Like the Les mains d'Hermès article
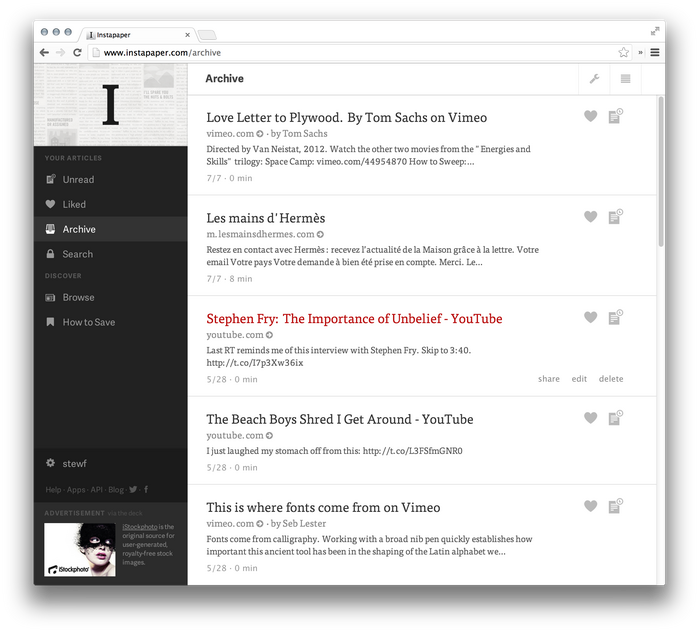The width and height of the screenshot is (699, 632). click(590, 217)
